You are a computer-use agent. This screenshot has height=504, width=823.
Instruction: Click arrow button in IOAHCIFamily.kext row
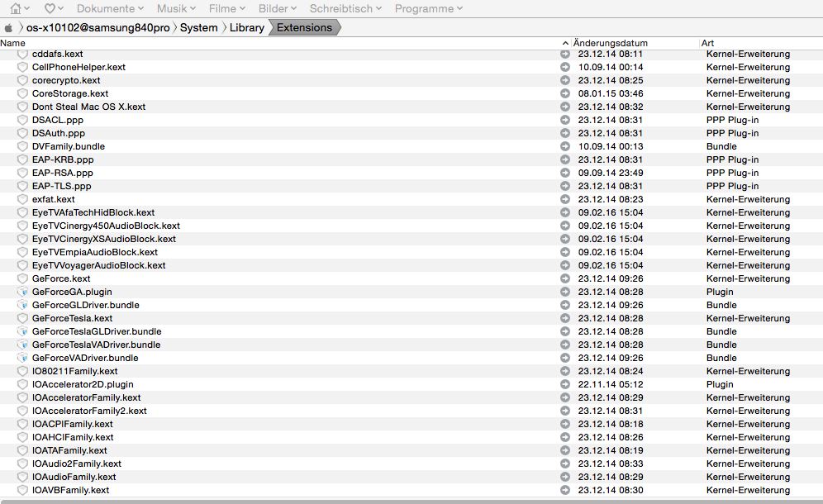[564, 437]
